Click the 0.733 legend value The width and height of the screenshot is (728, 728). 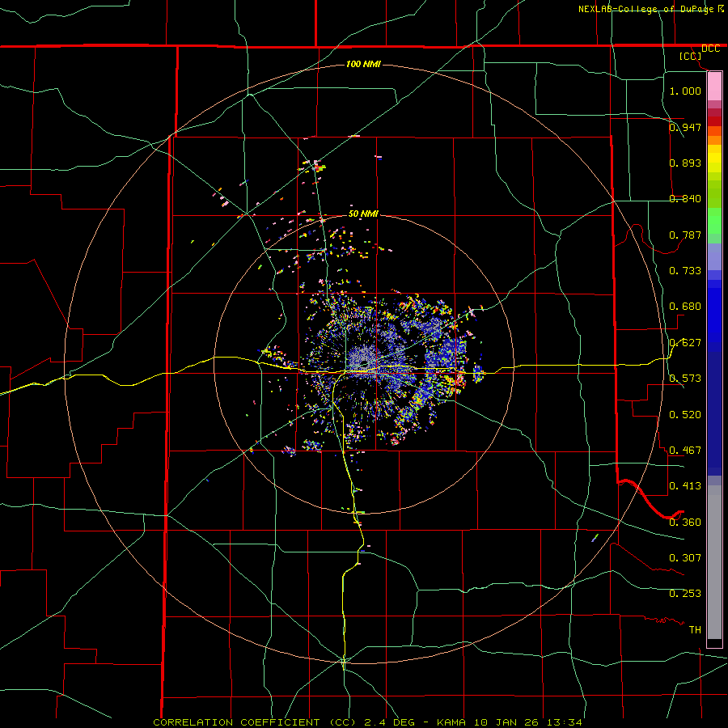coord(685,270)
